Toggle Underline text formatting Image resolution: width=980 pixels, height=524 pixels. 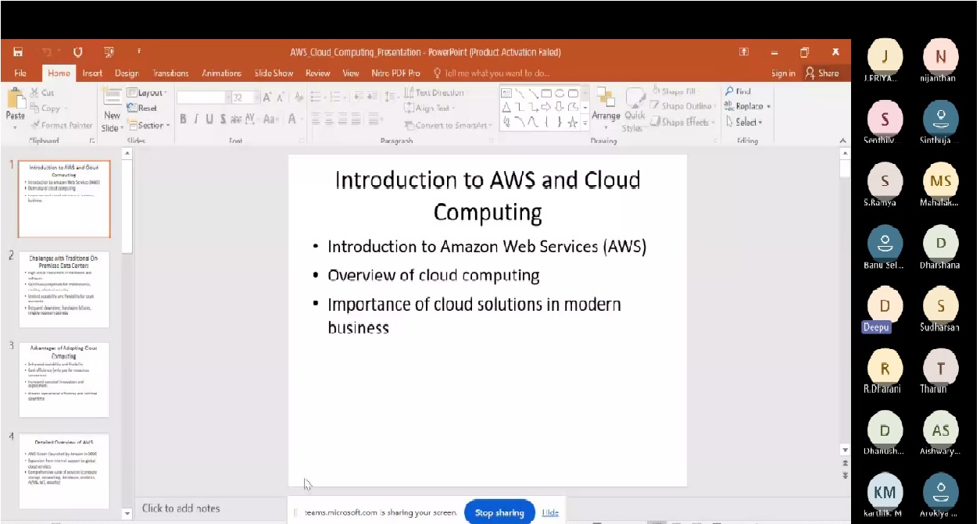[x=209, y=119]
